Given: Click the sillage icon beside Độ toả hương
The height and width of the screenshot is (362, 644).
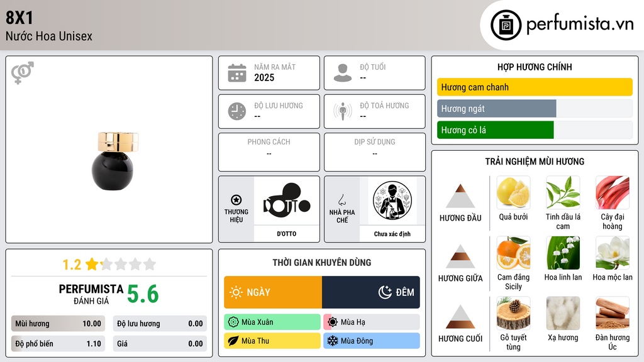Looking at the screenshot, I should pyautogui.click(x=343, y=111).
